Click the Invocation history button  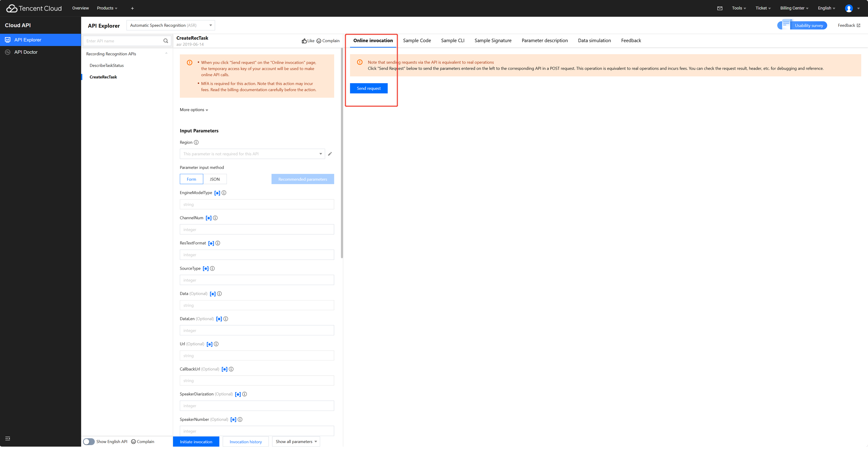246,441
